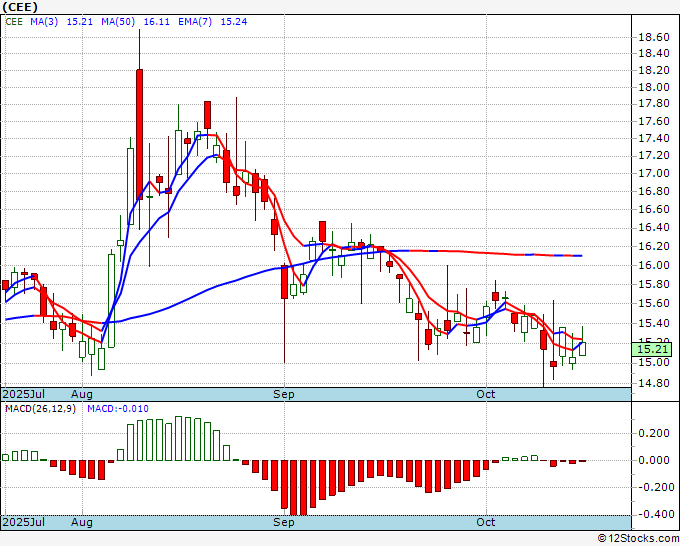Click the EMA(7) legend label

point(195,22)
